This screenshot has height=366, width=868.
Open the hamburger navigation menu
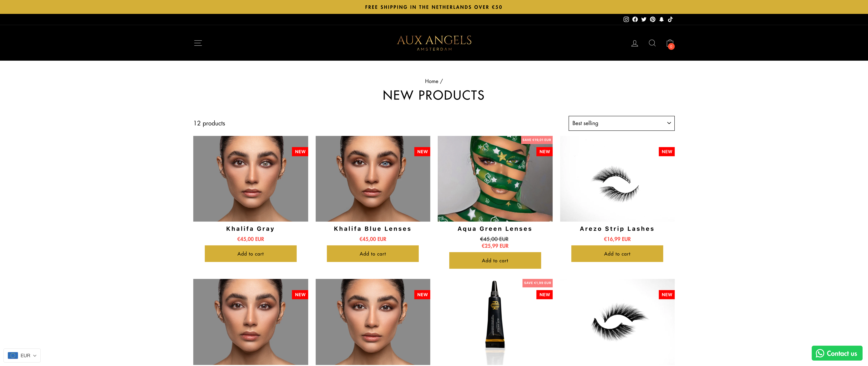tap(198, 43)
